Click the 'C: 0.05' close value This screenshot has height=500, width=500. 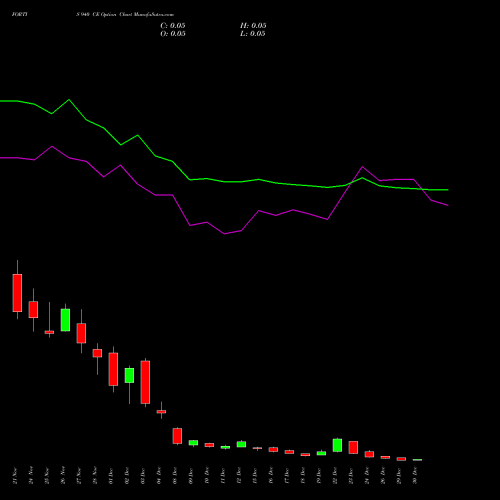coord(173,26)
